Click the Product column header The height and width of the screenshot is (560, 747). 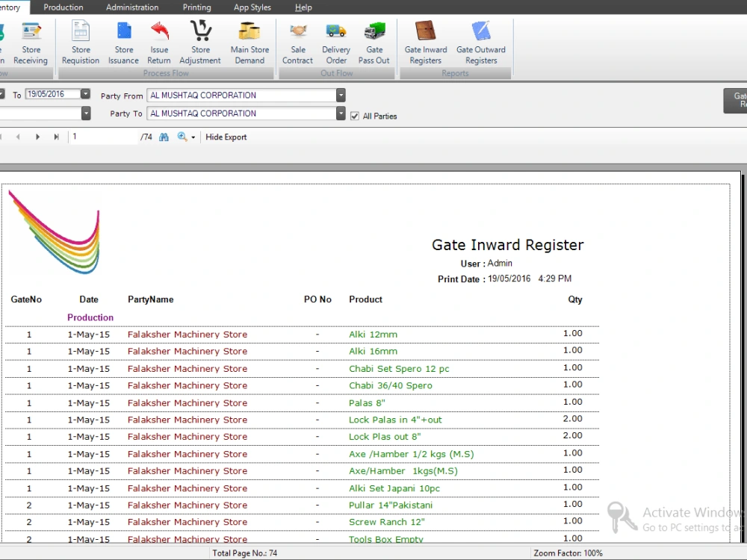coord(365,299)
